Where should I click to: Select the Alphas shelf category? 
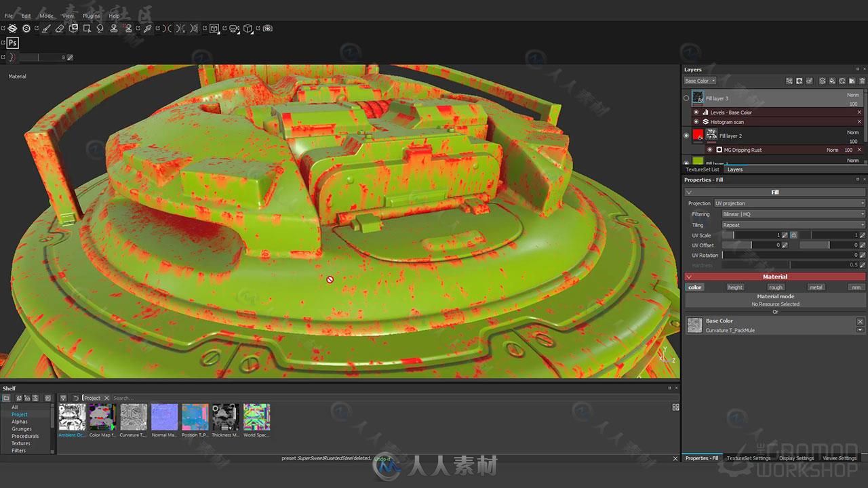20,422
